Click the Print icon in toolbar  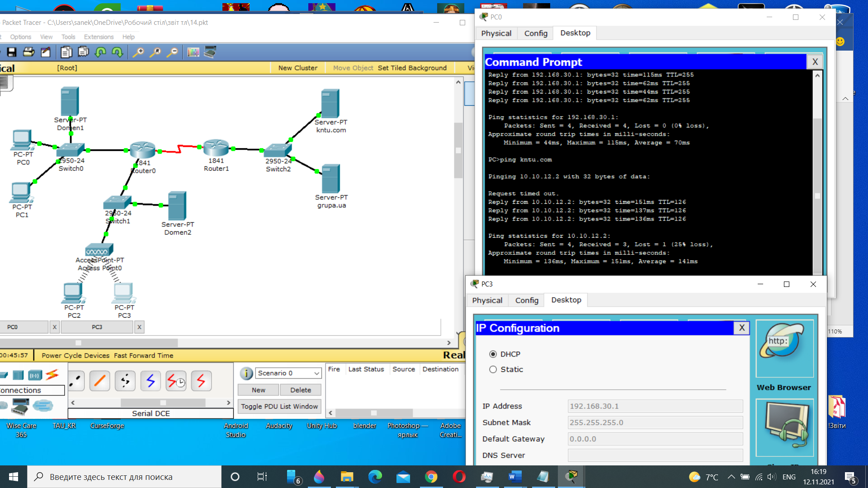point(28,52)
